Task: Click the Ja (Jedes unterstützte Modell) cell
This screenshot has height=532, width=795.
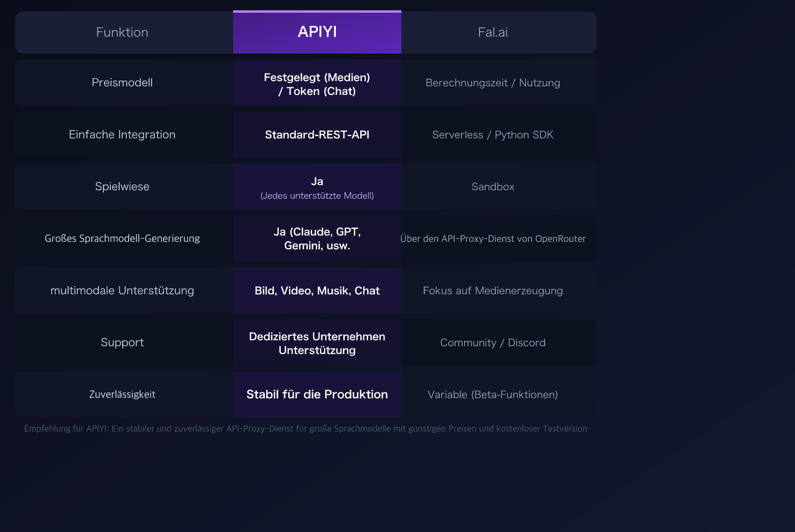Action: [317, 186]
